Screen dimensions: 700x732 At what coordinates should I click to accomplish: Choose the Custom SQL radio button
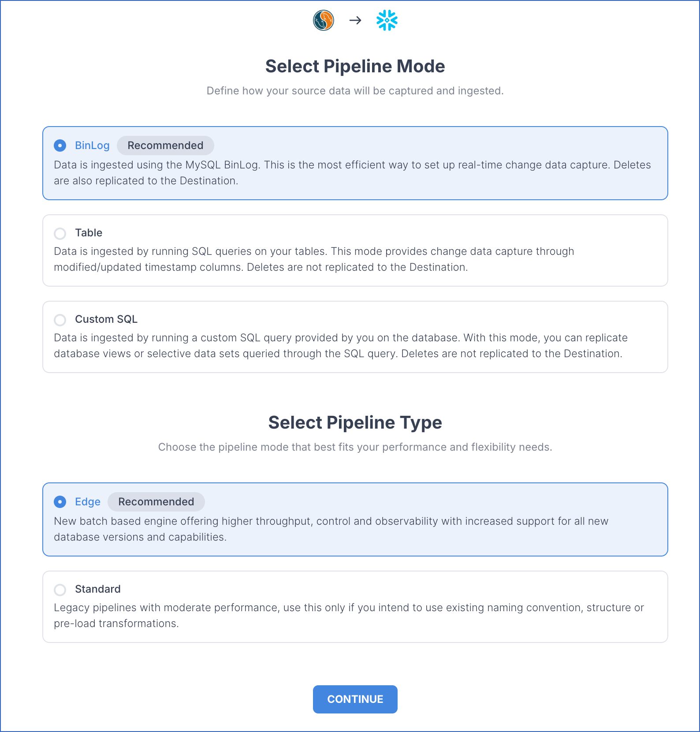(60, 320)
